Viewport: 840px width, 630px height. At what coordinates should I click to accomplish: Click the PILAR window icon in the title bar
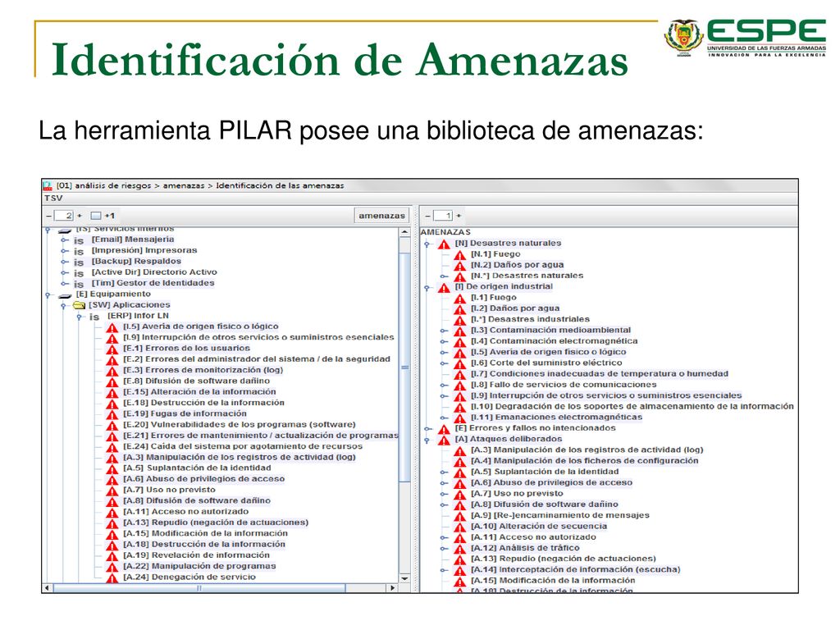pos(48,186)
